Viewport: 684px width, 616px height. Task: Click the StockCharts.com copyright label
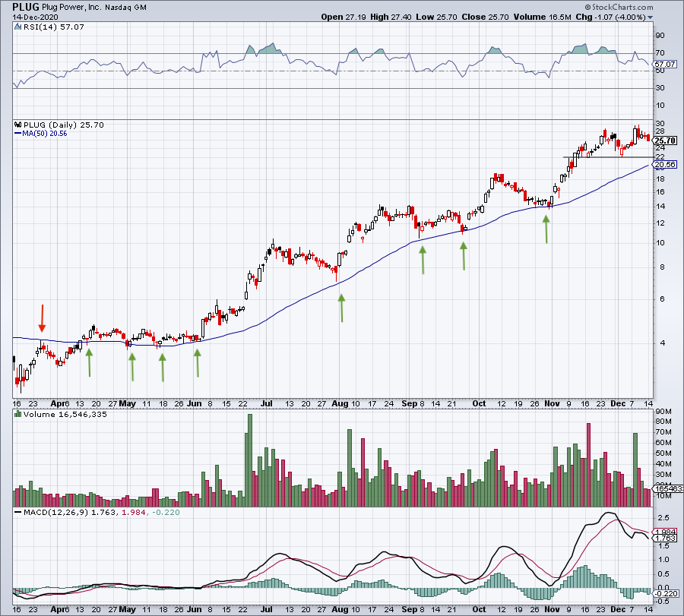619,7
